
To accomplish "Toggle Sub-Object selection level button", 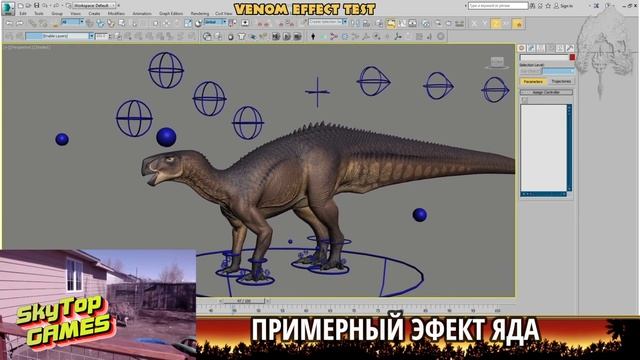I will coord(530,71).
